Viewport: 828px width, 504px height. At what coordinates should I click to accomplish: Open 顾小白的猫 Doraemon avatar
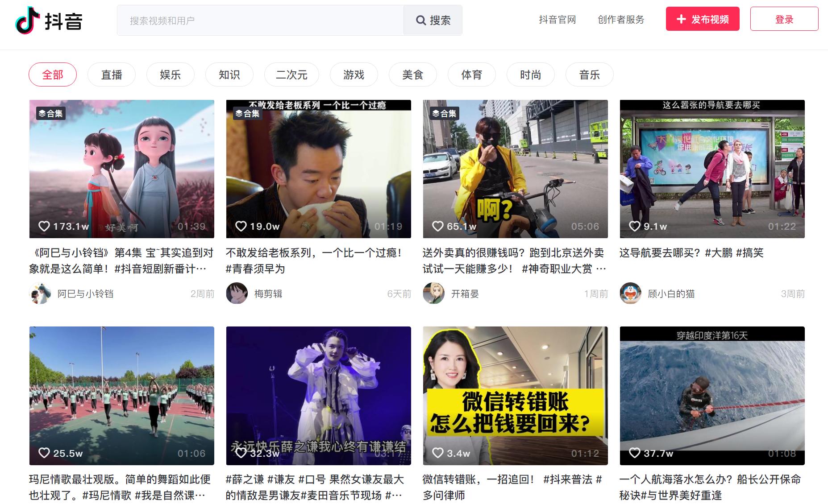[630, 293]
